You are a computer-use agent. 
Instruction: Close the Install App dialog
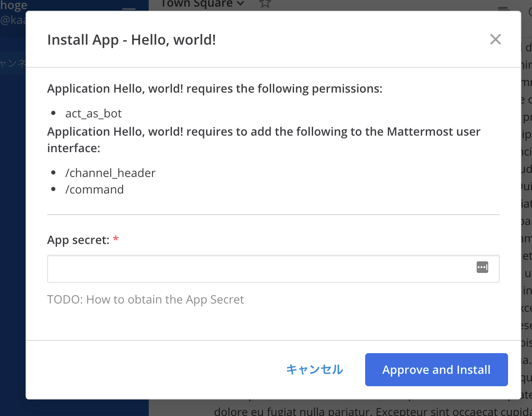[x=495, y=39]
